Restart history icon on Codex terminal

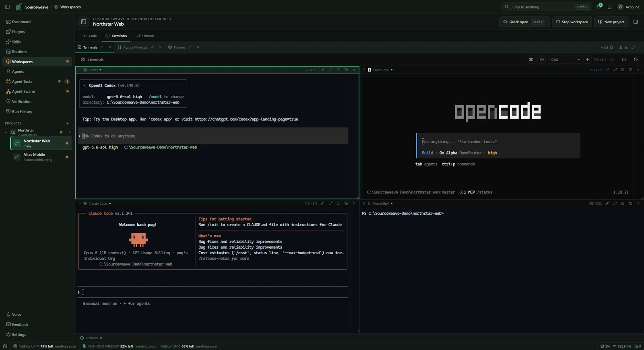[x=346, y=70]
